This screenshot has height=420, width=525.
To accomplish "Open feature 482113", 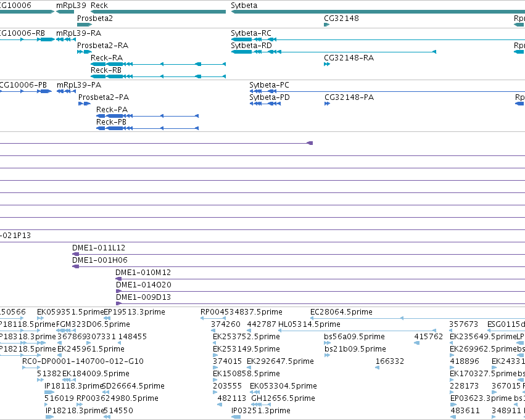I will (232, 398).
